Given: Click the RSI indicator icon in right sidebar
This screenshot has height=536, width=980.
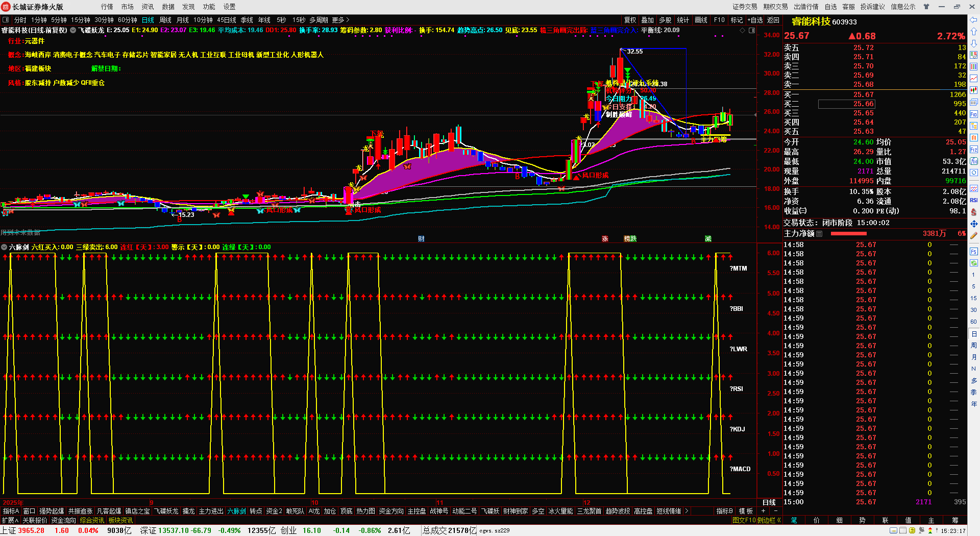Looking at the screenshot, I should [974, 200].
